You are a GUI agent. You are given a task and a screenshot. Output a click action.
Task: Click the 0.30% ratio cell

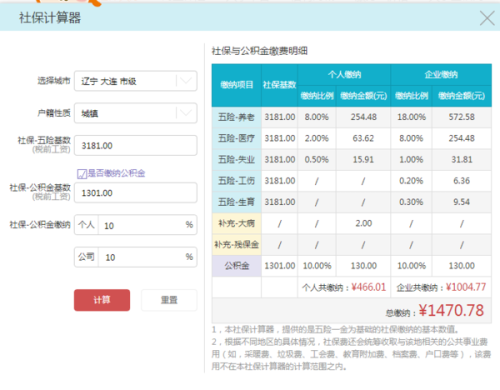411,202
